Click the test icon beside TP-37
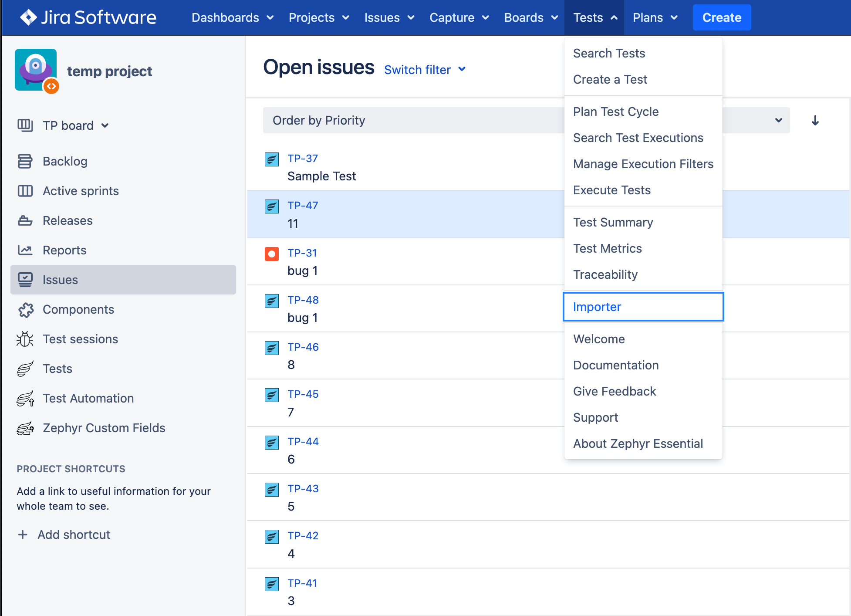This screenshot has height=616, width=851. [x=271, y=159]
